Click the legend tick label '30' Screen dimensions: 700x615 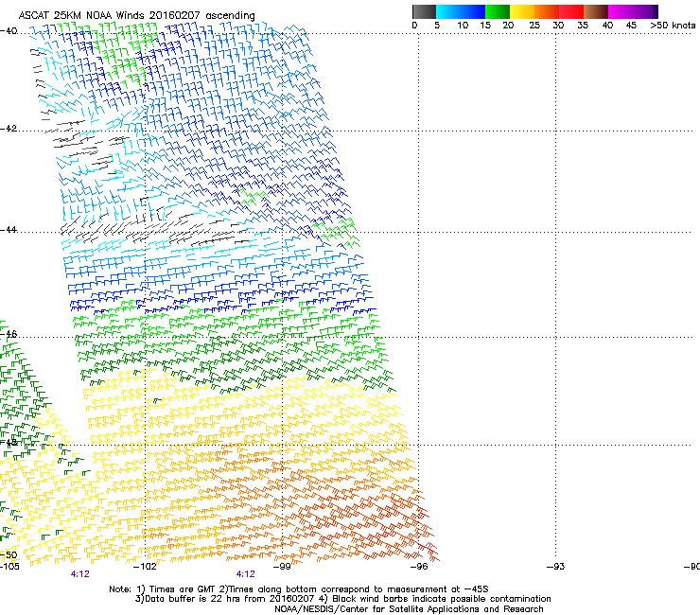click(x=558, y=25)
